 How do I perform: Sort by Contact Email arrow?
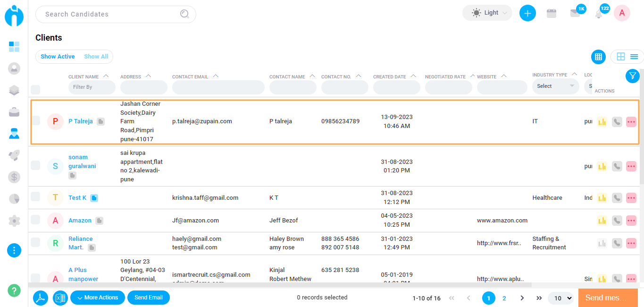coord(216,76)
